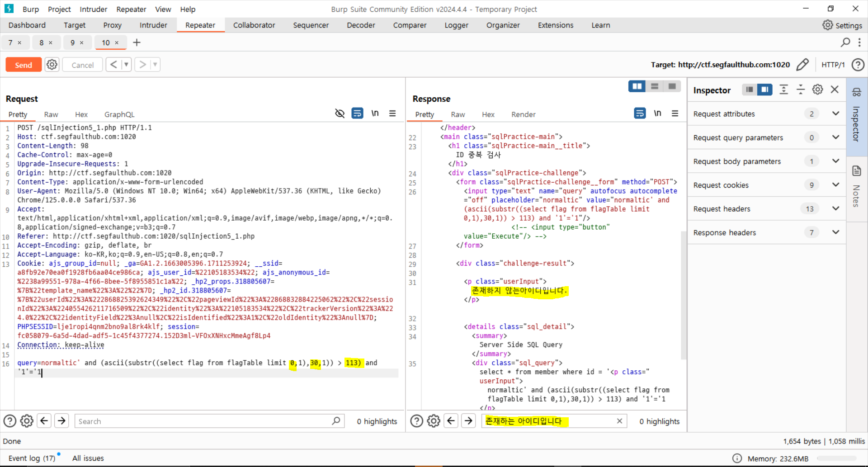Toggle word wrap in the Request editor
The width and height of the screenshot is (868, 467).
357,113
